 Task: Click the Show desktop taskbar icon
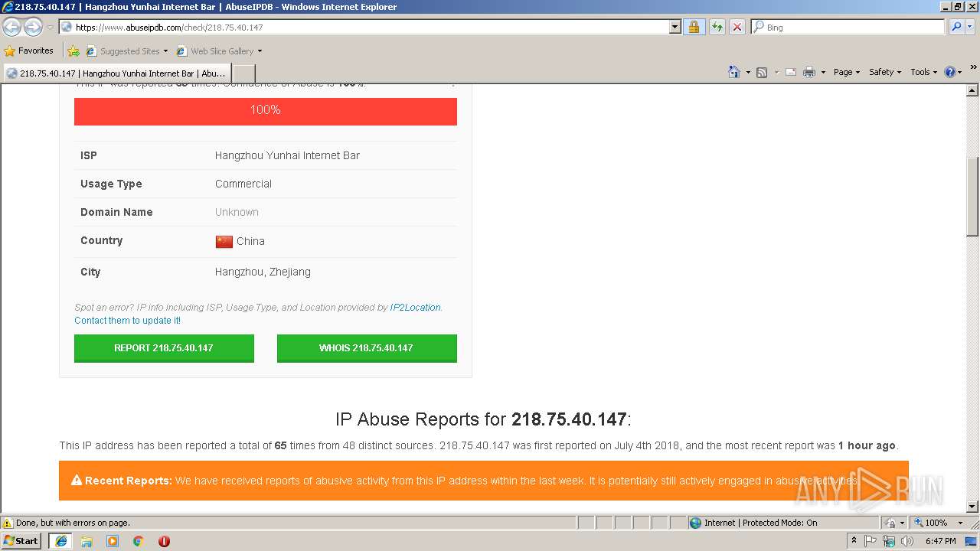(972, 541)
